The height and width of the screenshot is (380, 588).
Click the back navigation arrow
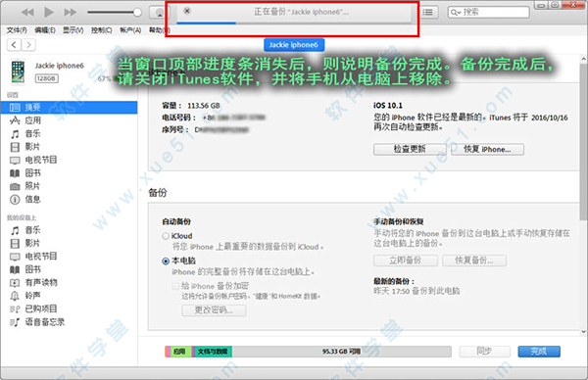(x=14, y=45)
